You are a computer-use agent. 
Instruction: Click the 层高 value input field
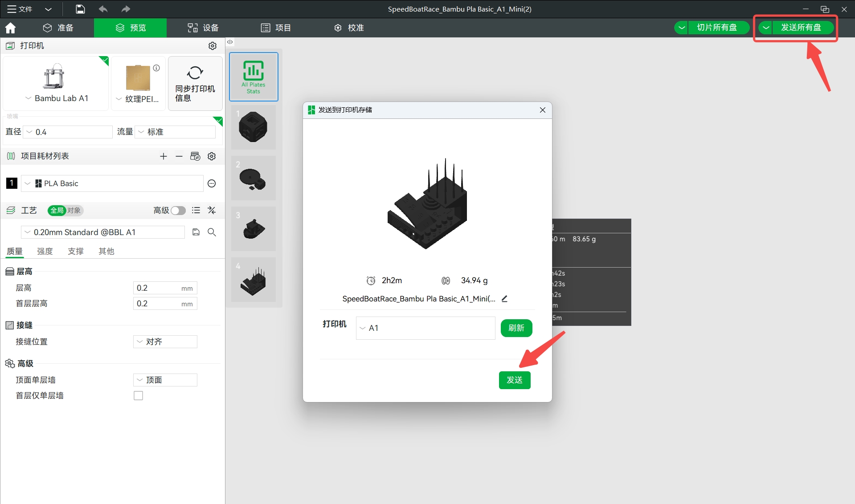coord(165,288)
